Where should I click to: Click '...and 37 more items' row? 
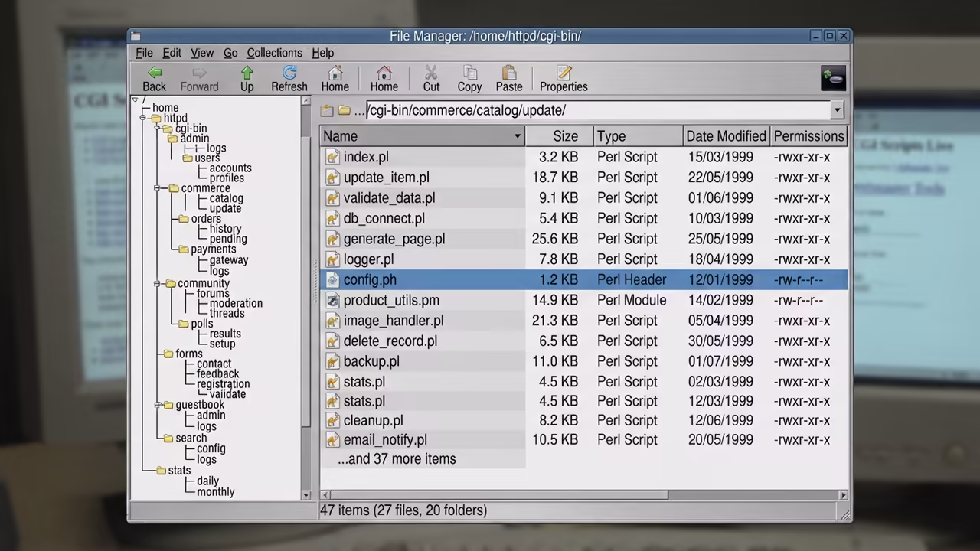click(397, 459)
